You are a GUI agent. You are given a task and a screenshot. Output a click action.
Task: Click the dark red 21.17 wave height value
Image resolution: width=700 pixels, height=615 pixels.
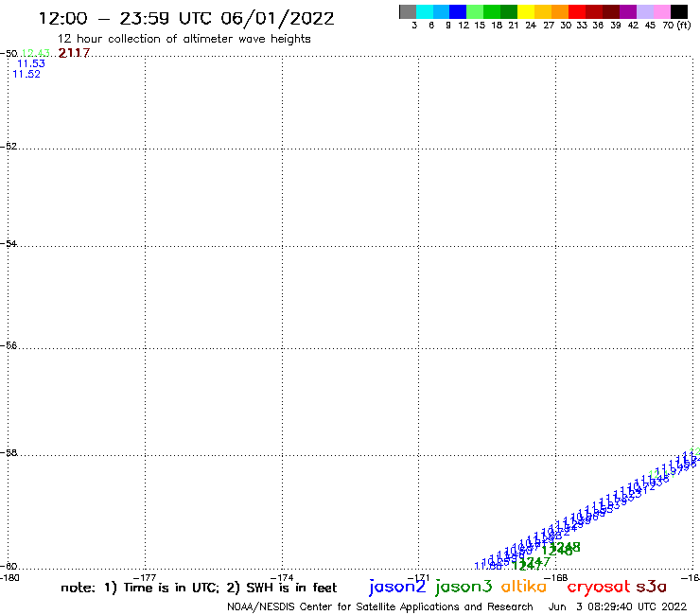[74, 53]
